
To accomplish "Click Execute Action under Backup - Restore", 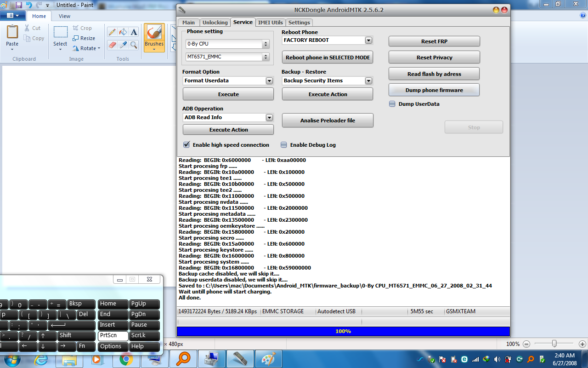I will click(328, 94).
